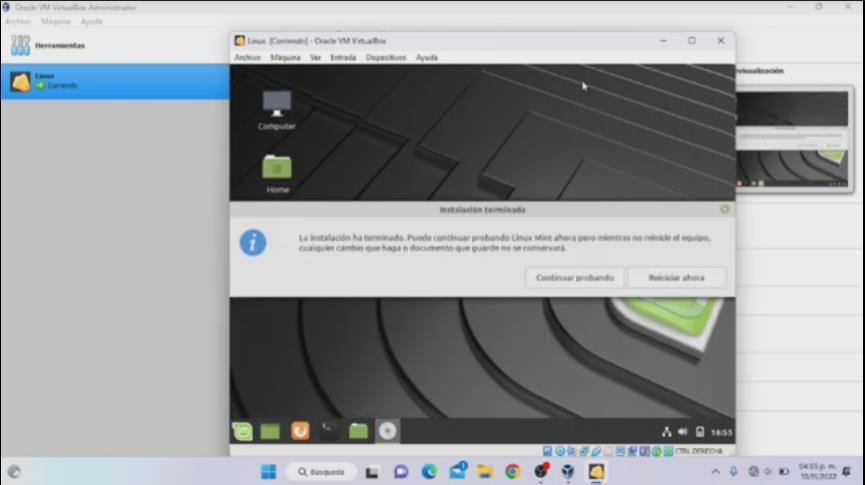
Task: Click the VM preview thumbnail in the manager
Action: (x=792, y=139)
